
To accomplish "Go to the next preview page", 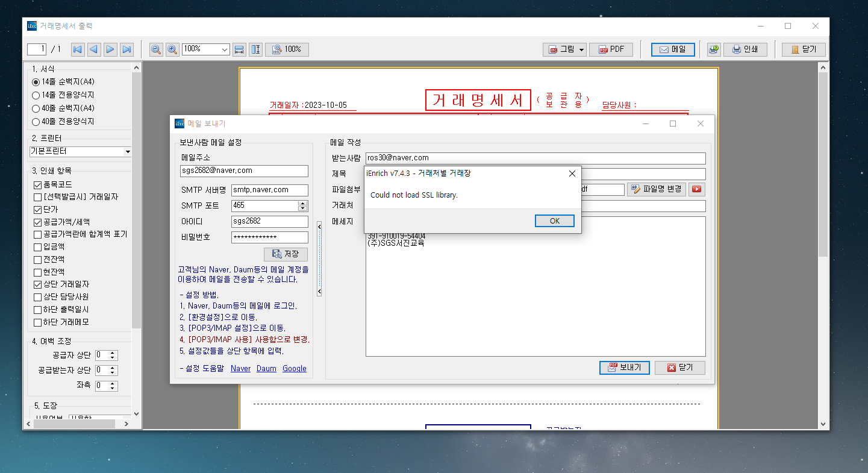I will pos(110,49).
